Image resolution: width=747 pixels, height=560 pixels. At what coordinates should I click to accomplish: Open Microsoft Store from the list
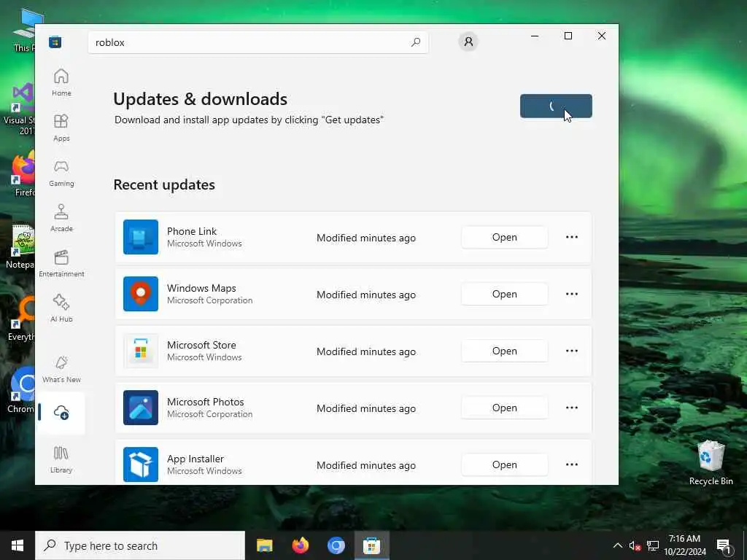pos(505,351)
